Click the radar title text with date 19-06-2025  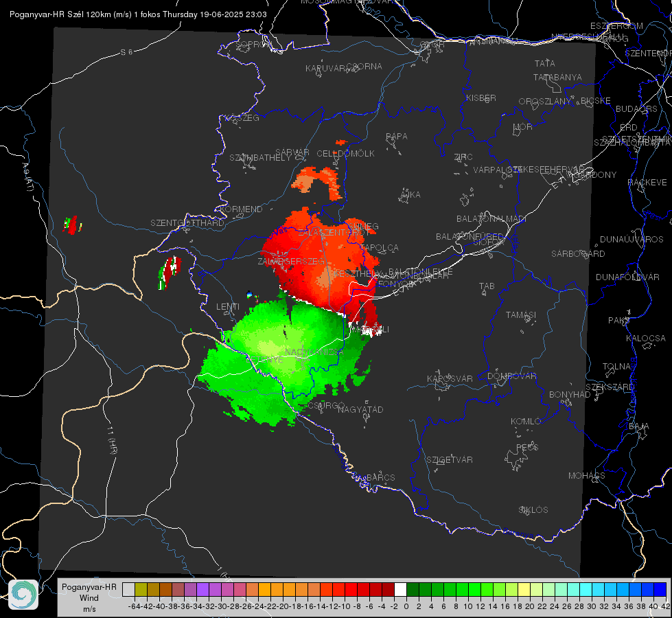tap(138, 14)
